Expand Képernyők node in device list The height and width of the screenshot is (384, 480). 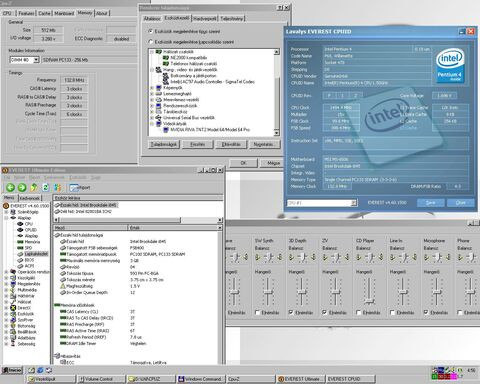(152, 88)
